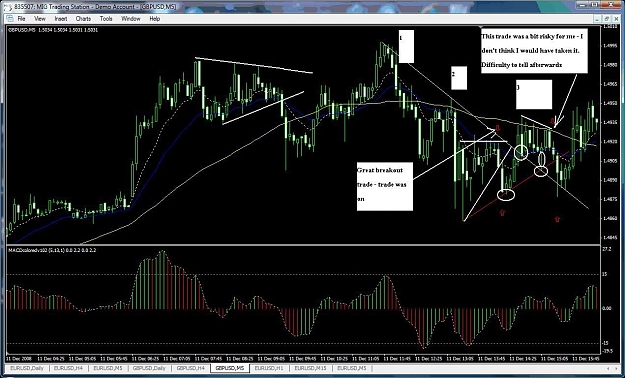
Task: Switch to the EURUSD,Daily chart tab
Action: click(x=28, y=368)
